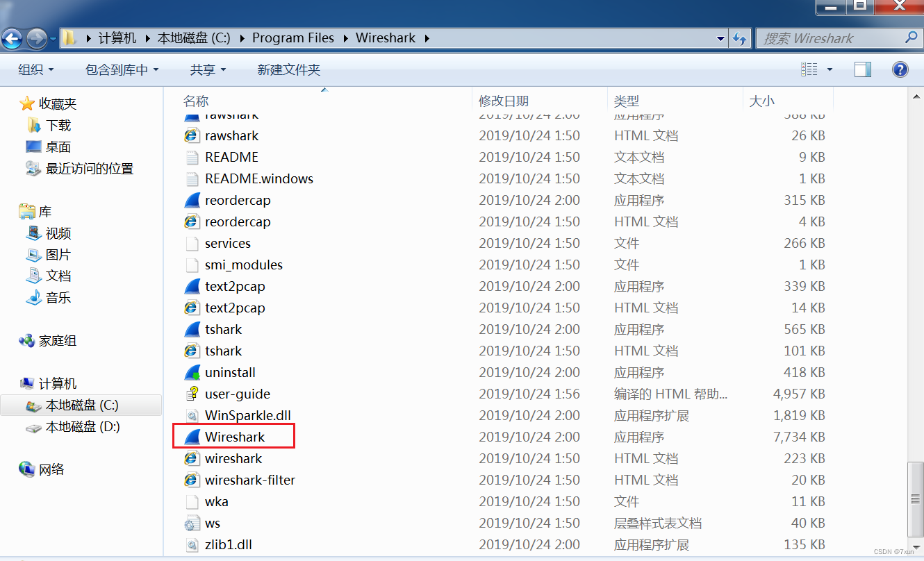Expand the arrow after 本地磁盘 (C:) in path

[241, 38]
